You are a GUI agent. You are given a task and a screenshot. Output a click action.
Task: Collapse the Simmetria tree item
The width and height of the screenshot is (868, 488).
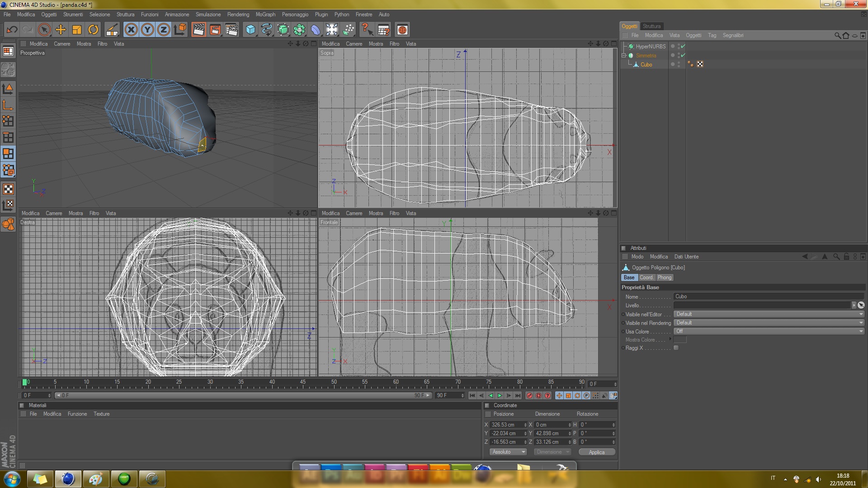click(624, 55)
